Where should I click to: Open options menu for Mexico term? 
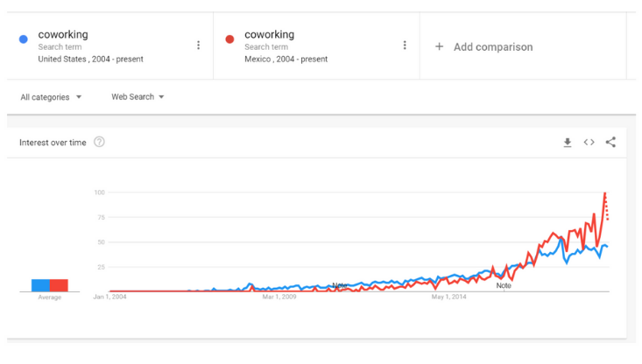point(405,45)
